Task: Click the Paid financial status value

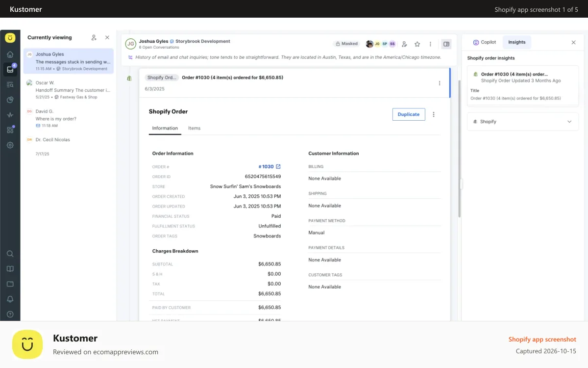Action: tap(276, 216)
